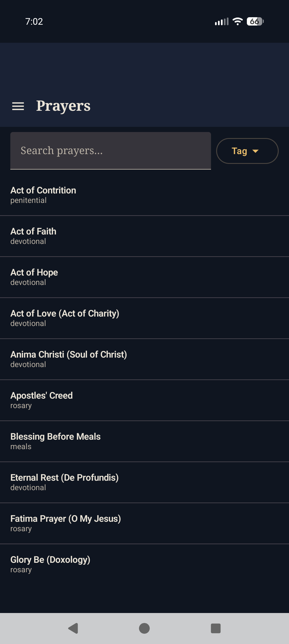This screenshot has width=289, height=644.
Task: Click the Search prayers text field
Action: pyautogui.click(x=111, y=151)
